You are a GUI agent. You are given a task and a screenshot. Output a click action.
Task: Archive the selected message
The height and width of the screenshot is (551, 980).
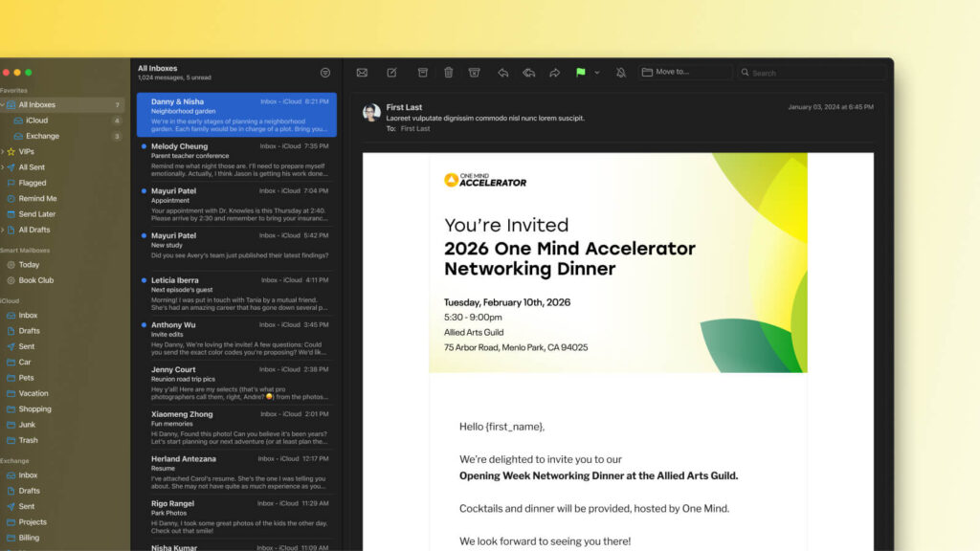point(422,73)
